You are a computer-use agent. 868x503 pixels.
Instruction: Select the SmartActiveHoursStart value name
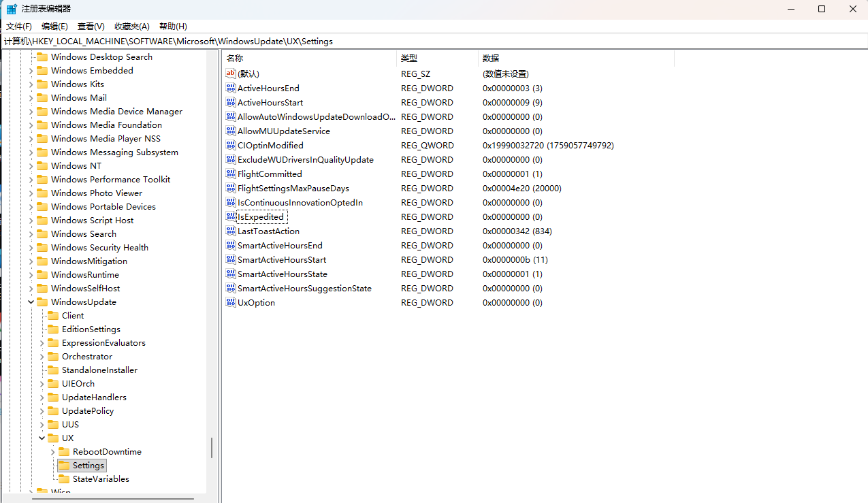tap(282, 259)
